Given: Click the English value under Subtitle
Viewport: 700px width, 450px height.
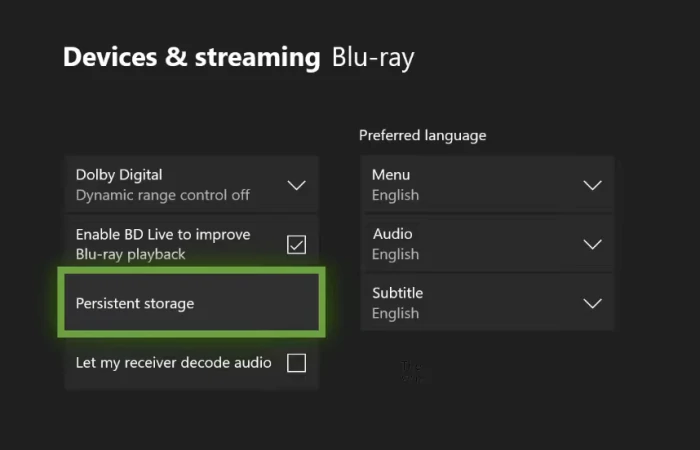Looking at the screenshot, I should tap(395, 313).
